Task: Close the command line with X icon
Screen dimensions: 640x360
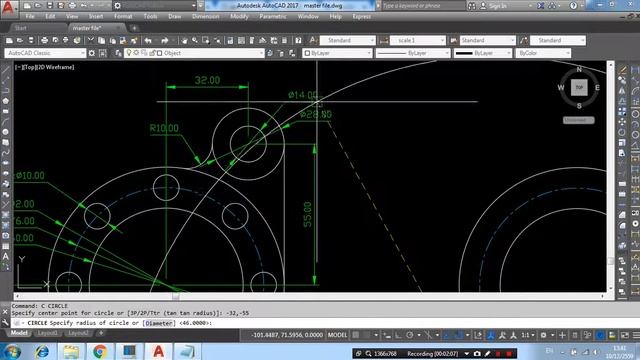Action: pyautogui.click(x=5, y=312)
